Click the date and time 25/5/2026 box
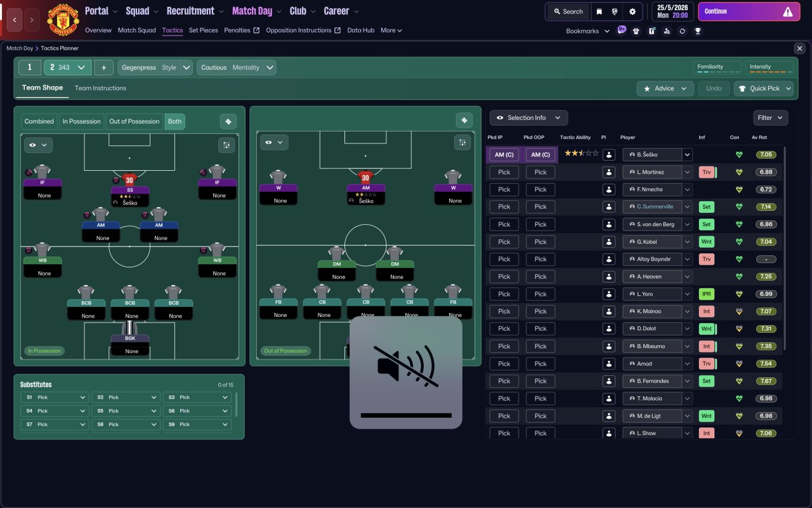 [x=672, y=11]
